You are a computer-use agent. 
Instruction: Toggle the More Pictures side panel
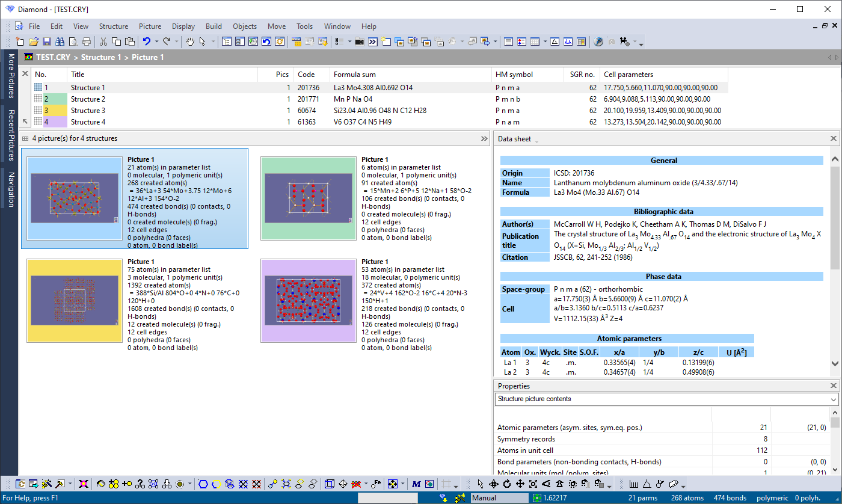pos(10,76)
